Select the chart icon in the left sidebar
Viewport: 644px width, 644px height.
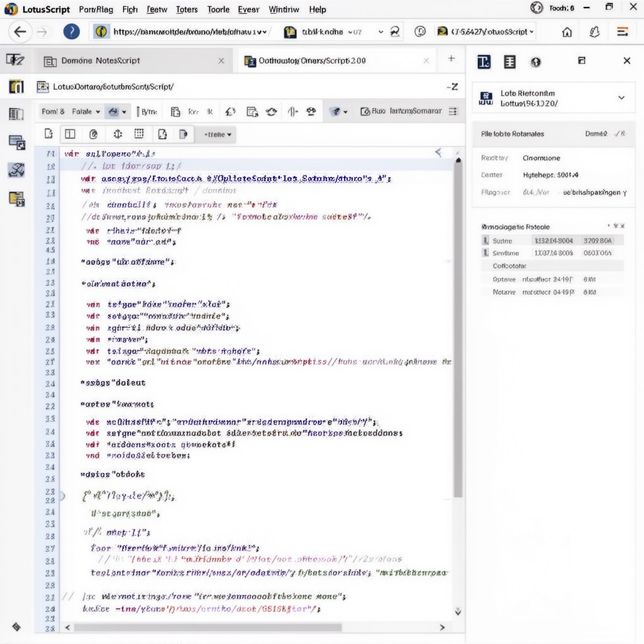(16, 170)
